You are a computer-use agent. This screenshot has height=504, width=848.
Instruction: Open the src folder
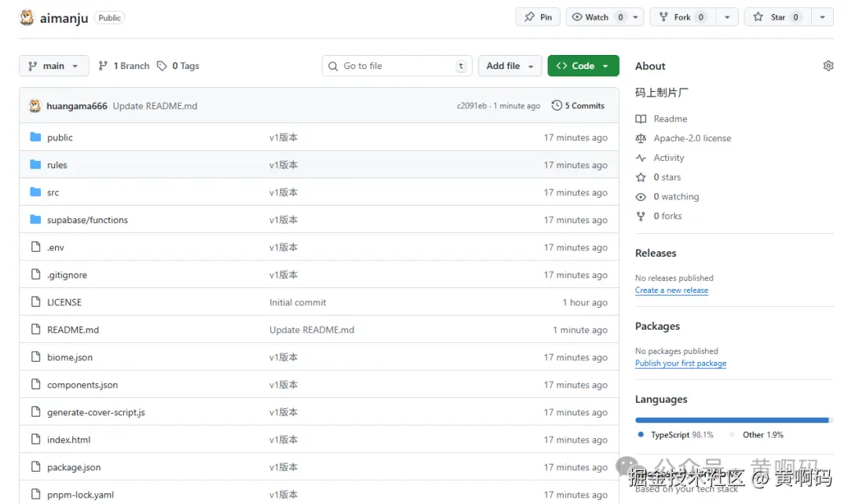53,192
